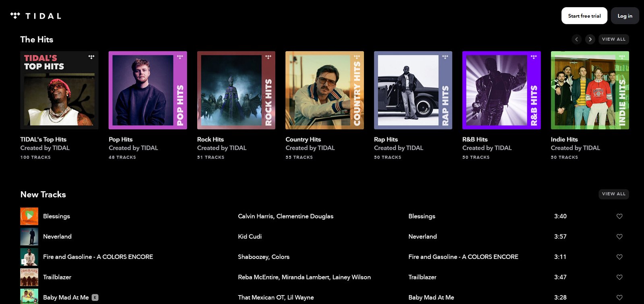Click the Neverland track cover thumbnail
This screenshot has height=304, width=644.
click(29, 237)
